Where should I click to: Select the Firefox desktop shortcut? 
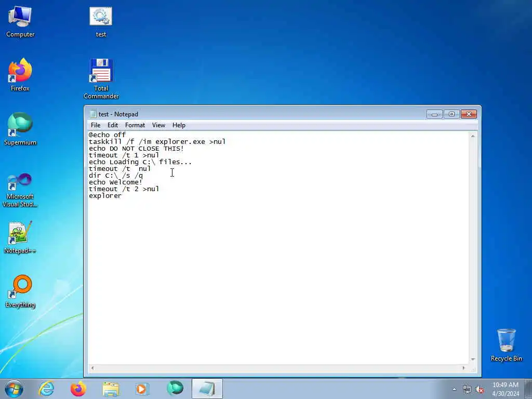pos(20,75)
